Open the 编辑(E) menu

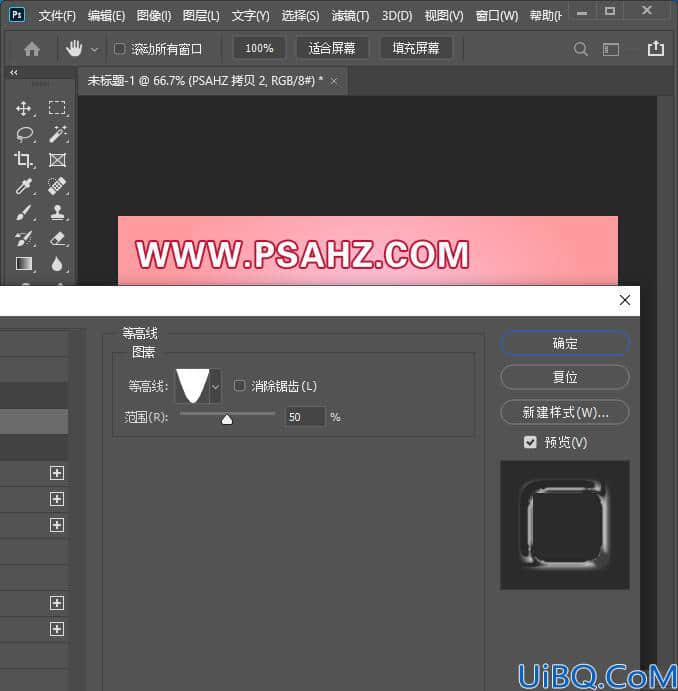[106, 16]
